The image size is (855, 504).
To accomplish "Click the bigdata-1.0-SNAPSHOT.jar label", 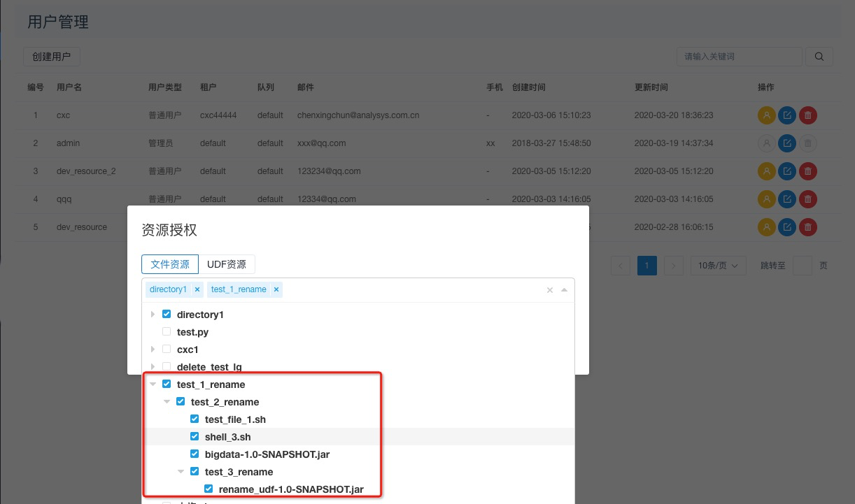I will (267, 454).
